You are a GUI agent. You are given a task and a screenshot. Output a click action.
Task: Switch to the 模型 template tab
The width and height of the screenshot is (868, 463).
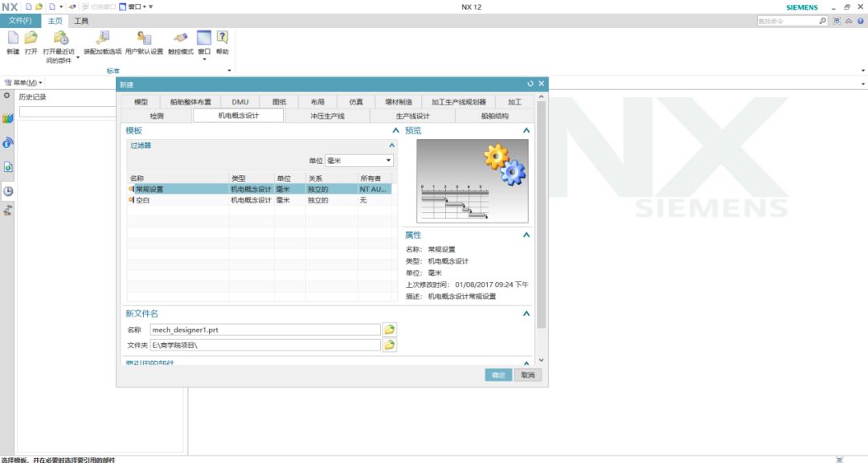click(141, 102)
